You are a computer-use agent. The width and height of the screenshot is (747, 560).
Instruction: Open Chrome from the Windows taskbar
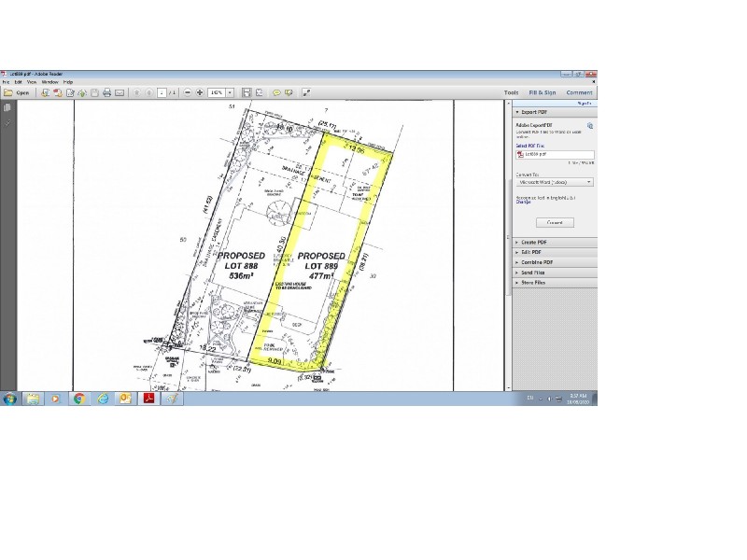click(x=78, y=399)
